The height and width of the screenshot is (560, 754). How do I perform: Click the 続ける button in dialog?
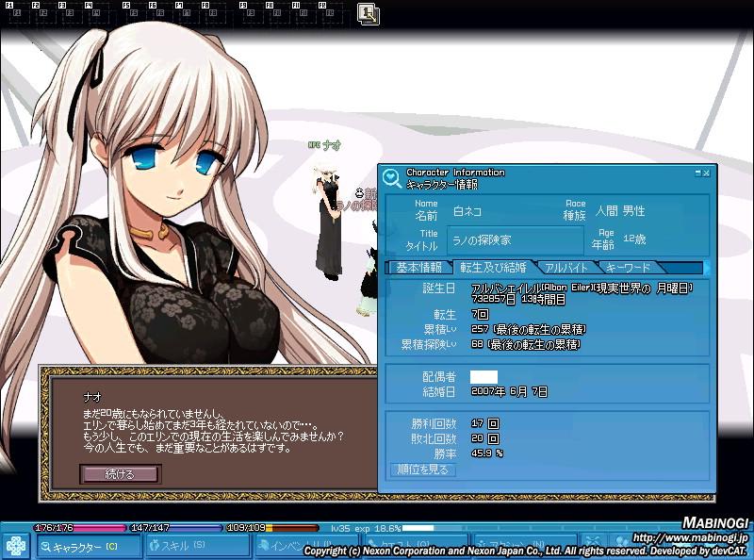pyautogui.click(x=121, y=474)
